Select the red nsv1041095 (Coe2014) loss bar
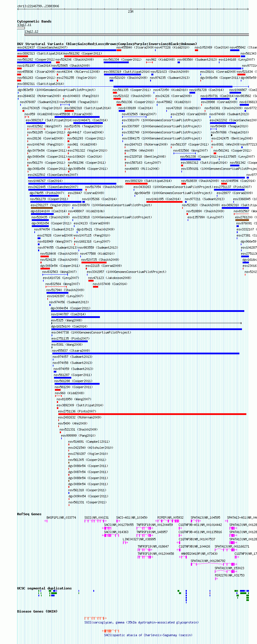Viewport: 257px width, 644px height. (164, 202)
